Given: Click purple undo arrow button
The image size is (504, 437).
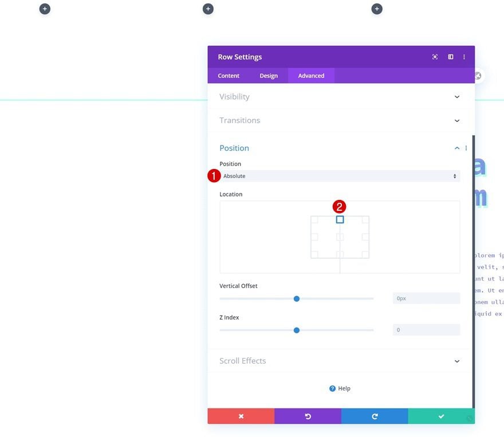Looking at the screenshot, I should tap(308, 416).
